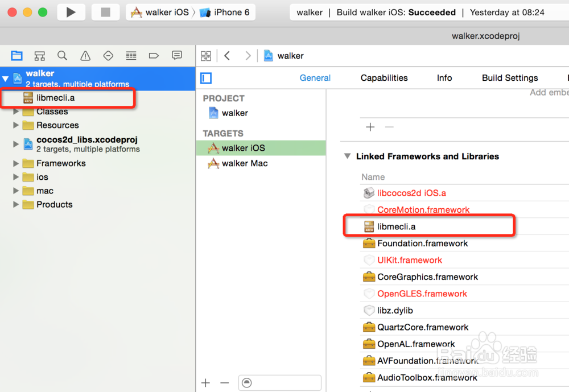Expand the cocos2d_libs.xcodeproj subproject
The width and height of the screenshot is (569, 392).
[16, 144]
